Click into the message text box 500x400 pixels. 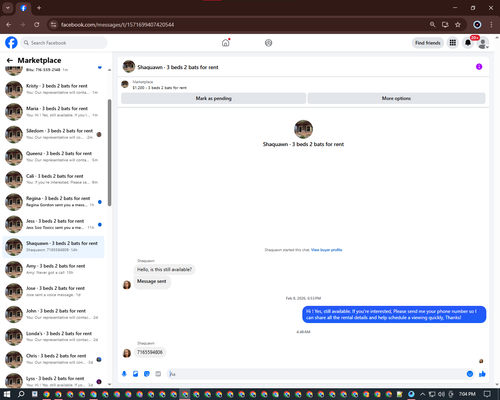pos(317,374)
